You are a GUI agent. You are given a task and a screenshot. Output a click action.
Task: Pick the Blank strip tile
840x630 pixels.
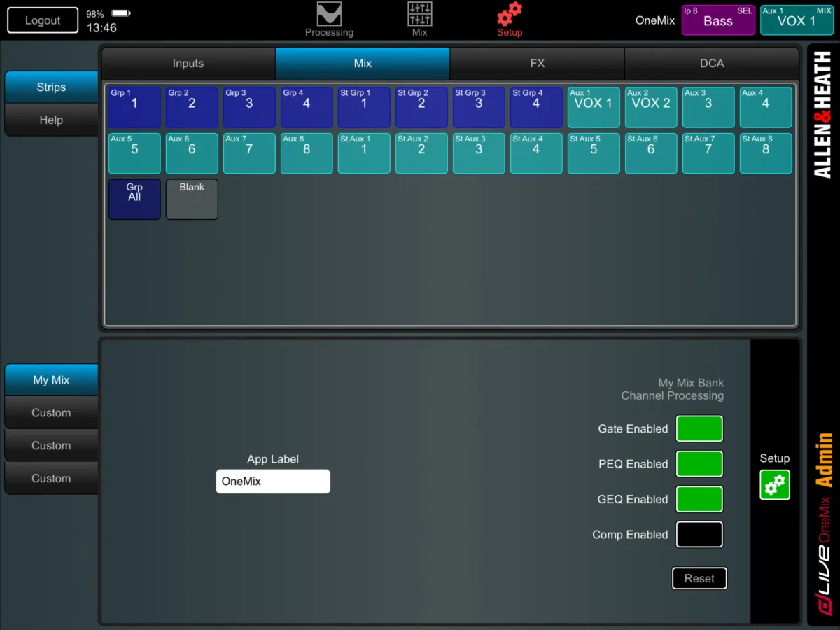(192, 199)
